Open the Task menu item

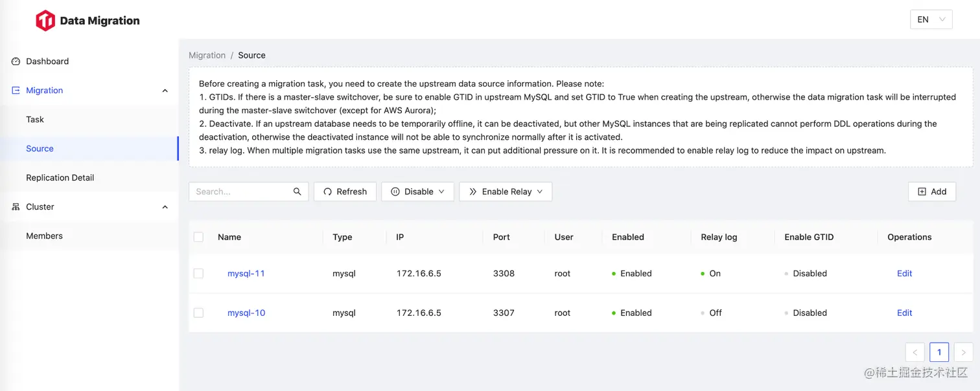[35, 120]
